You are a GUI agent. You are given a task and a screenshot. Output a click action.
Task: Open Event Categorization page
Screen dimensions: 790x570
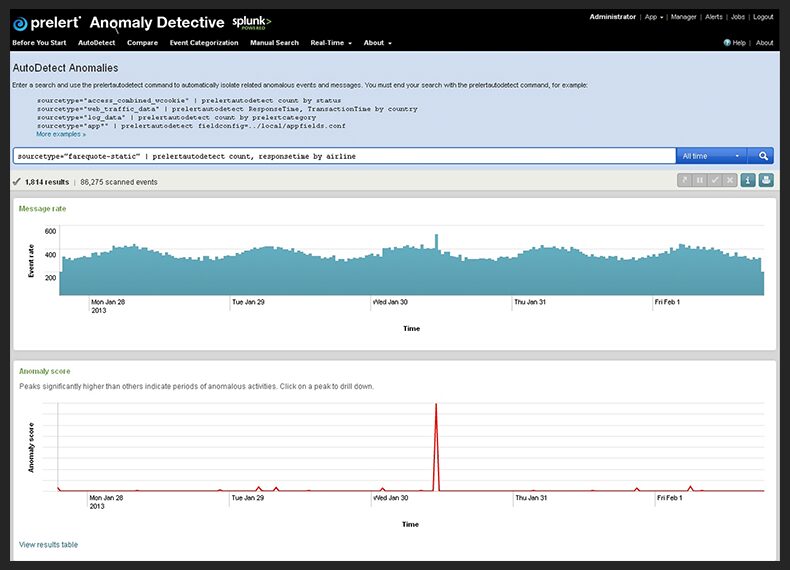pos(204,43)
